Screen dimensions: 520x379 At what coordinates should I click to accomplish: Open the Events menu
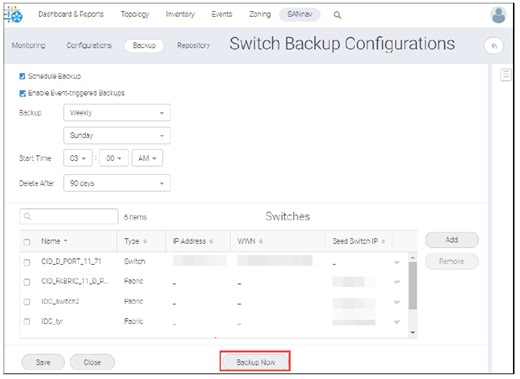pyautogui.click(x=222, y=14)
